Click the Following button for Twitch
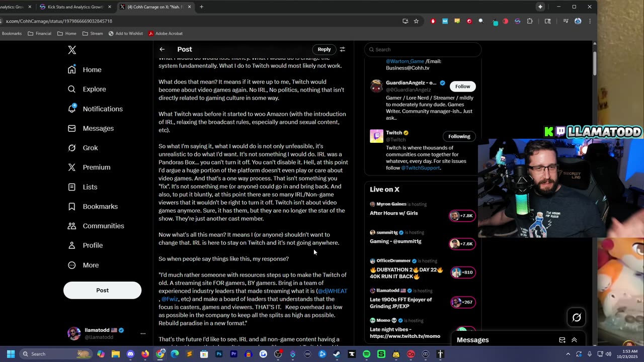 point(459,136)
